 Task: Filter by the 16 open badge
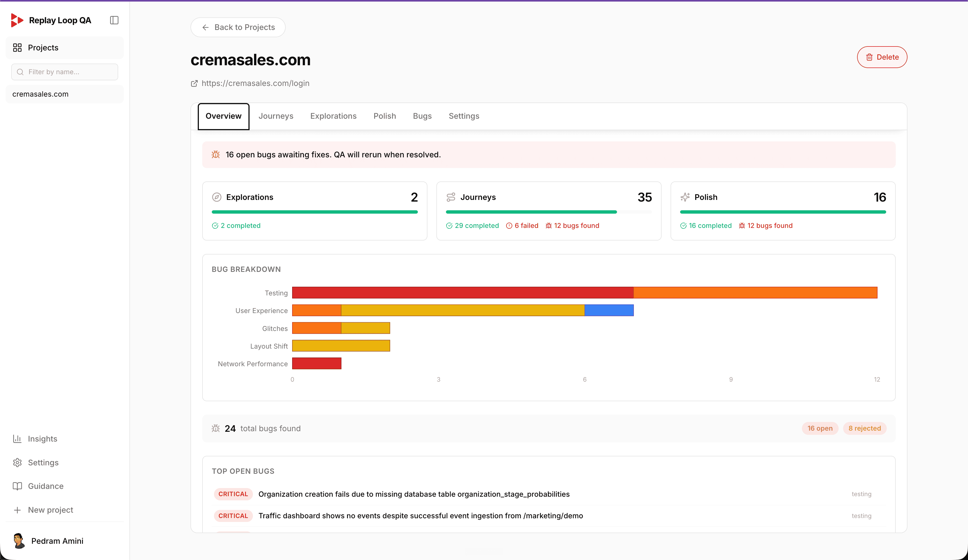coord(820,428)
